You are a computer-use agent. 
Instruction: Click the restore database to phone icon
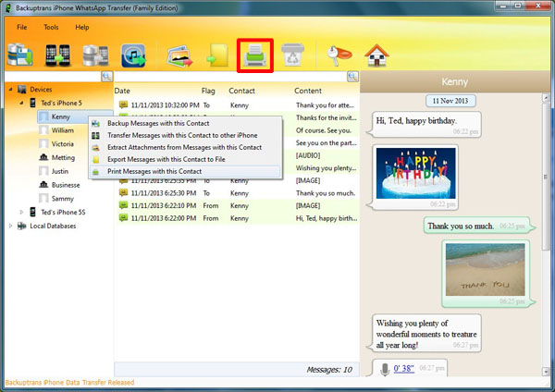tap(95, 55)
